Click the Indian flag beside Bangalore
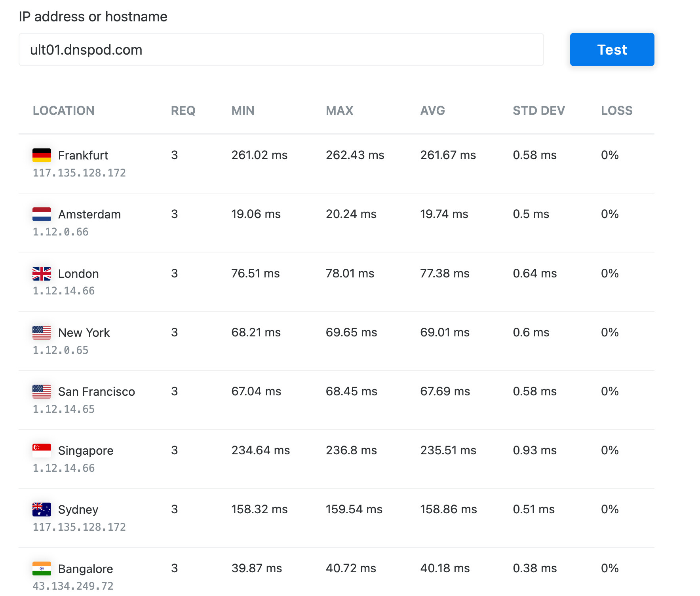This screenshot has width=700, height=596. (42, 569)
